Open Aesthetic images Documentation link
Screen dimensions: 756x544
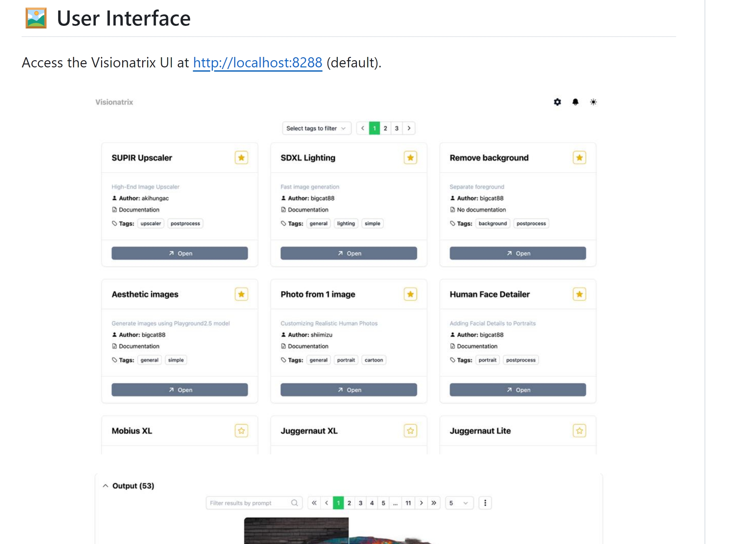pos(139,346)
